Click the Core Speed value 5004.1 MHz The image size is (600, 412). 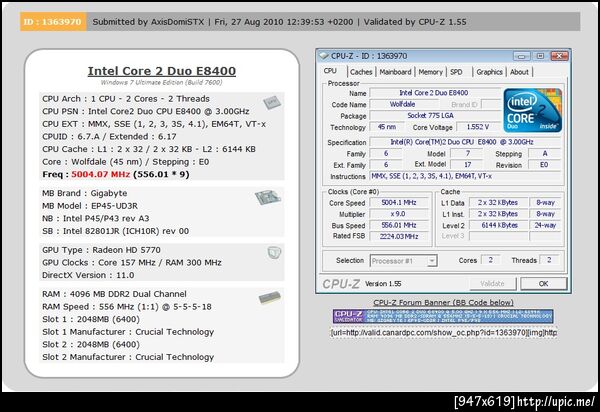(x=399, y=202)
